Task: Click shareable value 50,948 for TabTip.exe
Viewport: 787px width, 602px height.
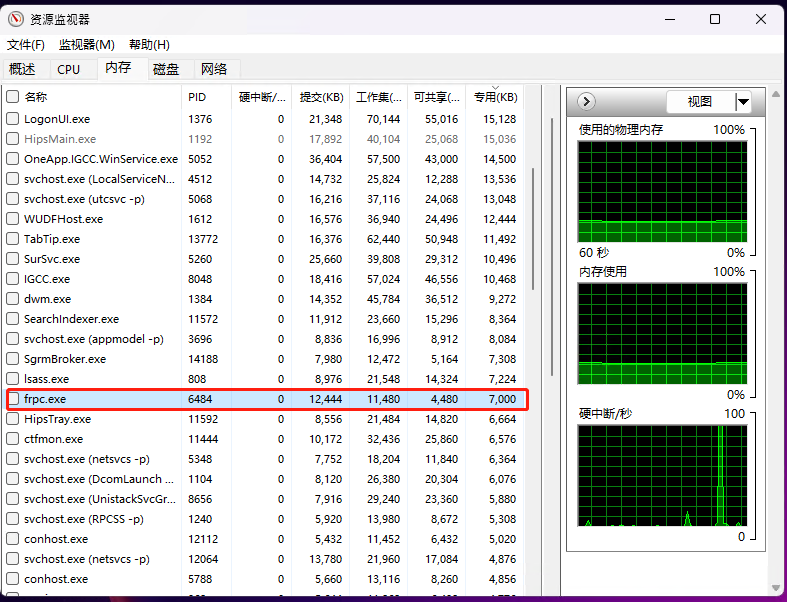Action: coord(442,239)
